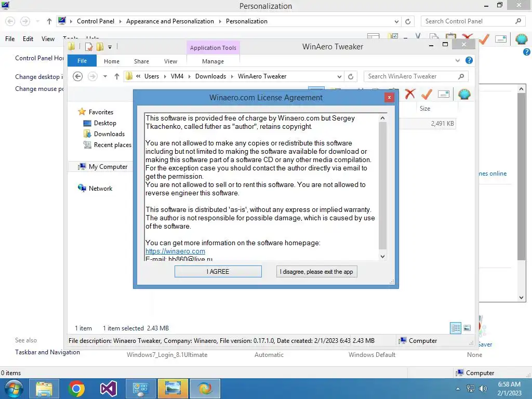Open the quick access toolbar customize dropdown
532x399 pixels.
point(110,47)
